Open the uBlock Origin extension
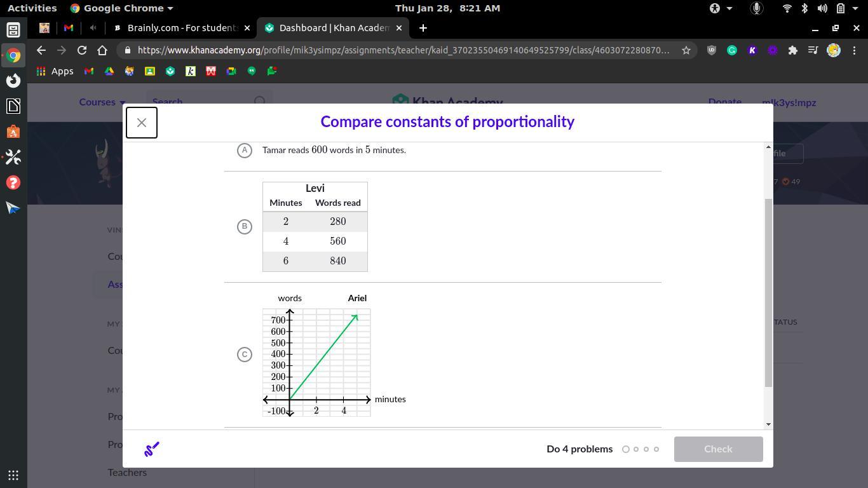 click(x=712, y=50)
